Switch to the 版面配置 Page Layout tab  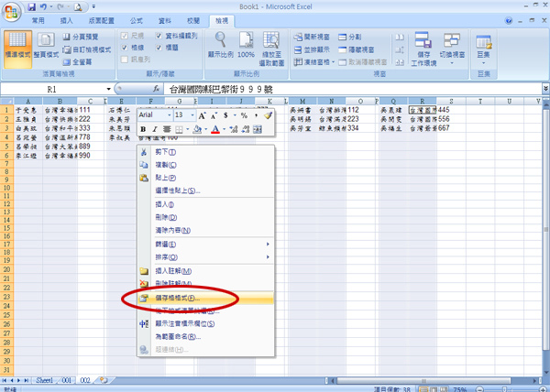tap(102, 21)
